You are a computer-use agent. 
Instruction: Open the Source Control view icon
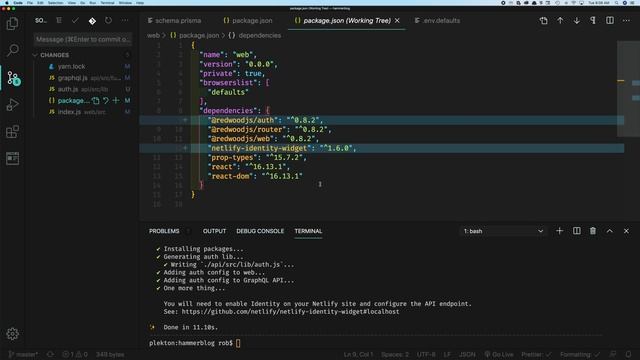[x=13, y=78]
